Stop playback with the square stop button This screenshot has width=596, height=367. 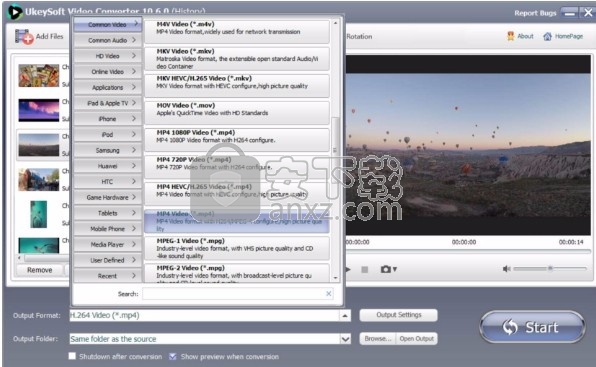point(365,269)
